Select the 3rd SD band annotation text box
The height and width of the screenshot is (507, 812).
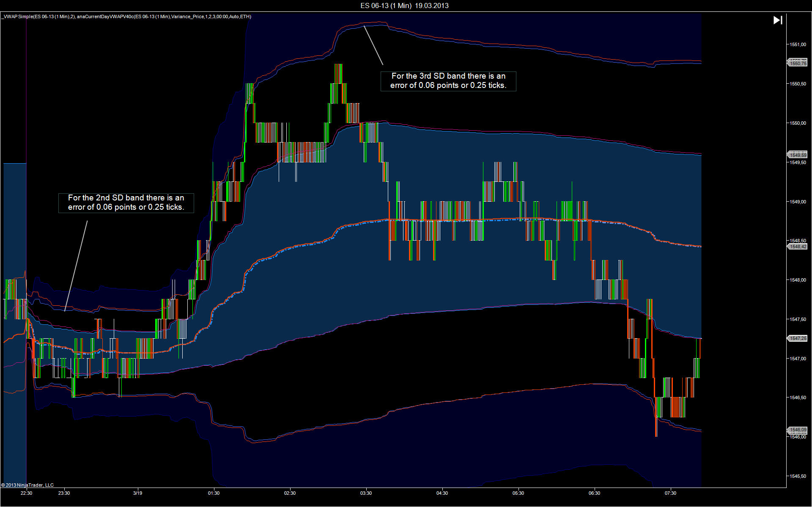448,81
